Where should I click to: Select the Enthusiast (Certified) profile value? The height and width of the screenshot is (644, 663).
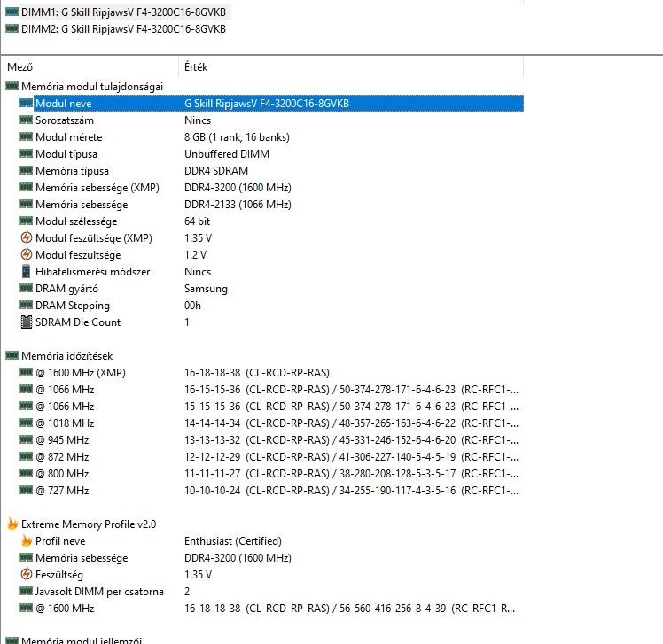(x=233, y=541)
